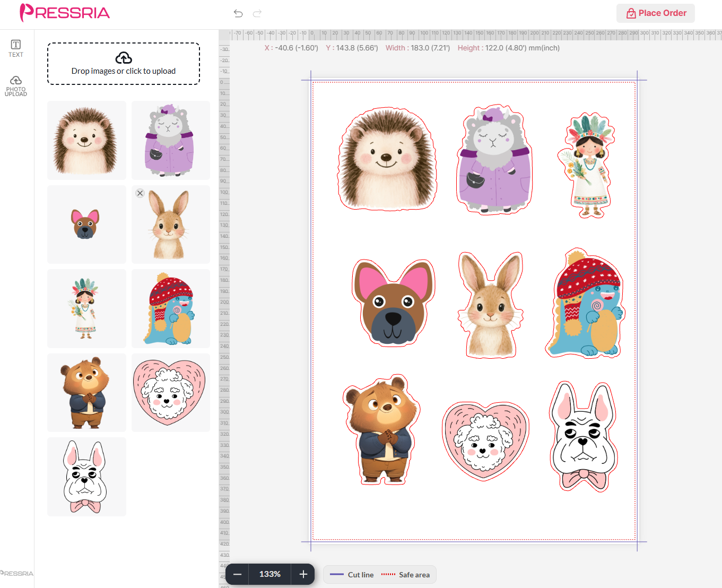The image size is (722, 588).
Task: Select the hedgehog thumbnail in the library
Action: click(86, 140)
